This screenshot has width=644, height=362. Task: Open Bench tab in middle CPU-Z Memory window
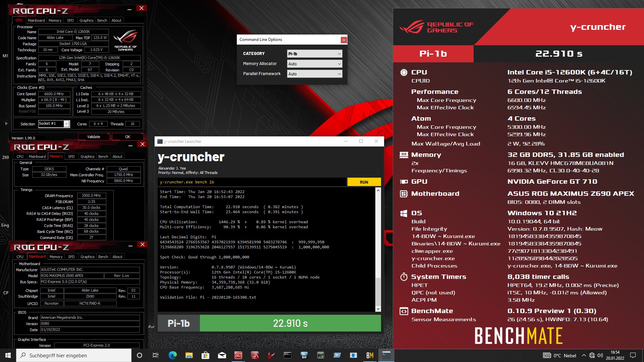click(103, 157)
